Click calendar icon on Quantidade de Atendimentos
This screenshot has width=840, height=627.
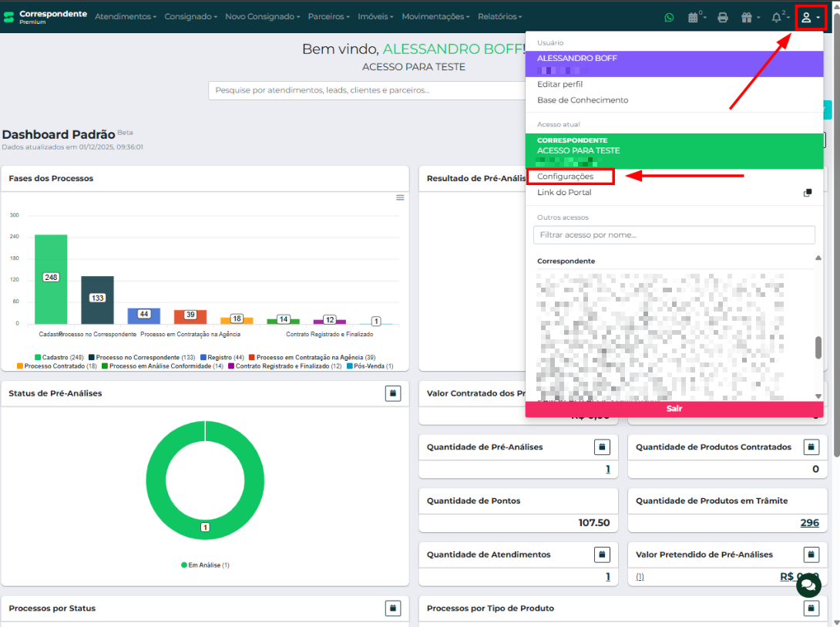point(603,555)
